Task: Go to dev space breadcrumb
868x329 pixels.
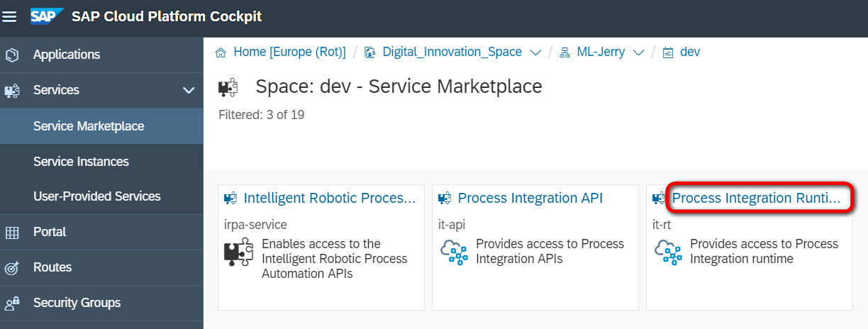Action: (689, 52)
